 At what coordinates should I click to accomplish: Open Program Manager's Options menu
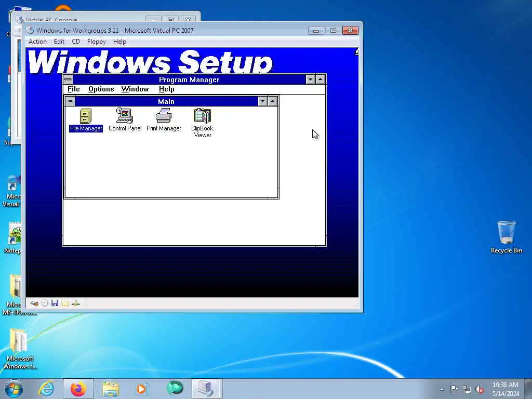(x=101, y=89)
